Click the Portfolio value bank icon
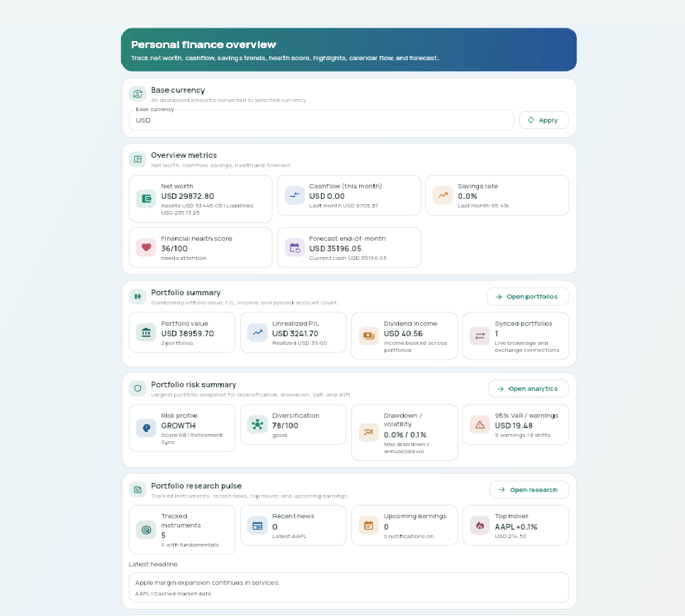Image resolution: width=685 pixels, height=616 pixels. coord(147,333)
